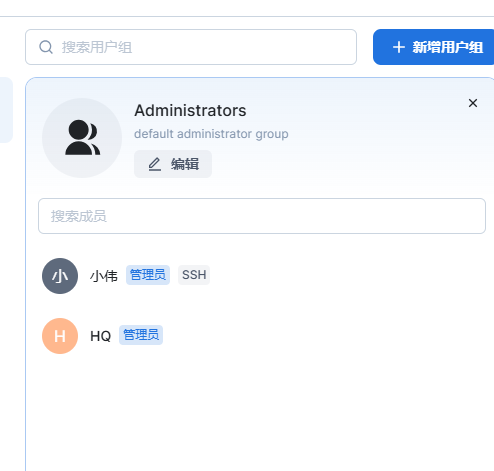Select member name 小伟
The width and height of the screenshot is (494, 471).
coord(104,276)
